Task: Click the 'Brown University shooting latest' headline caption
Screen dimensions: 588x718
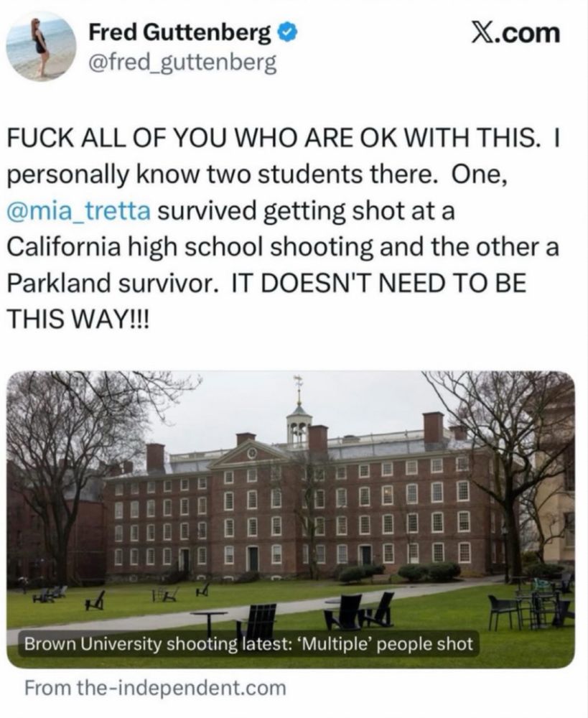Action: pos(248,644)
